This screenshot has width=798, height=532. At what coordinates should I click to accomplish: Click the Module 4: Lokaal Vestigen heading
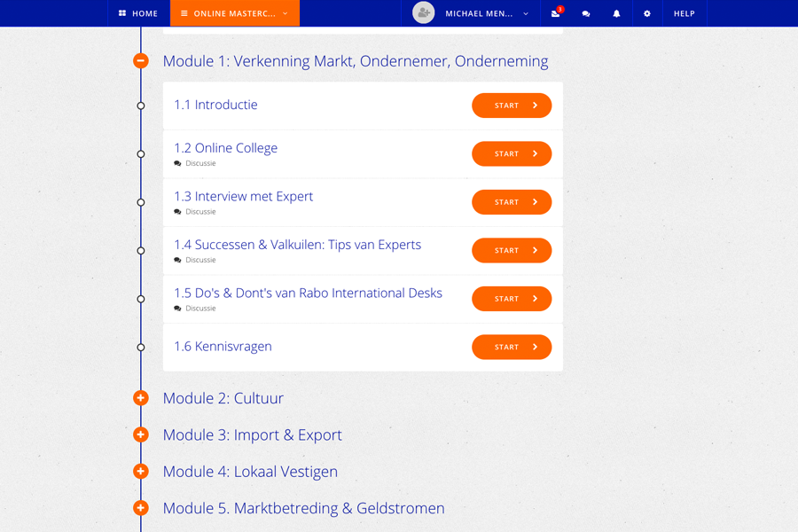pos(250,472)
